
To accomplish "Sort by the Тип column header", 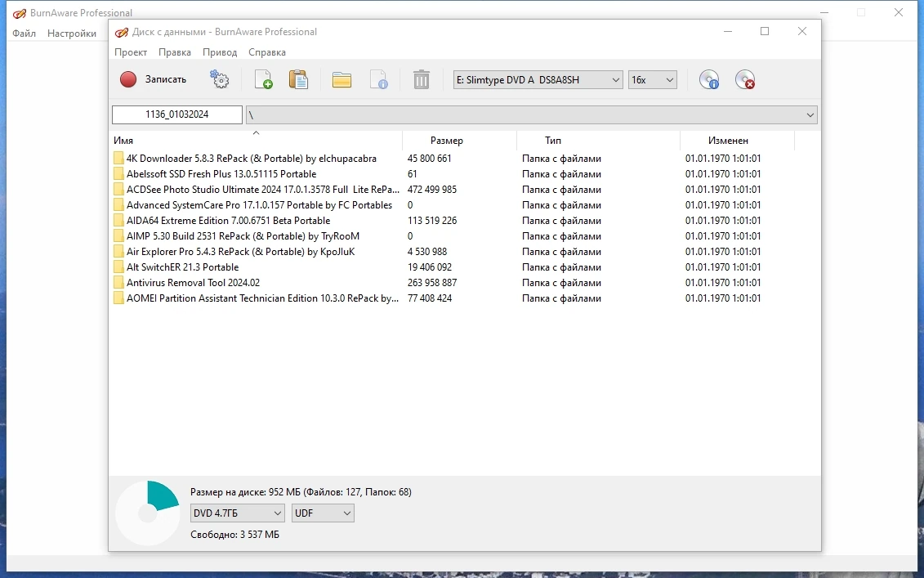I will coord(598,141).
